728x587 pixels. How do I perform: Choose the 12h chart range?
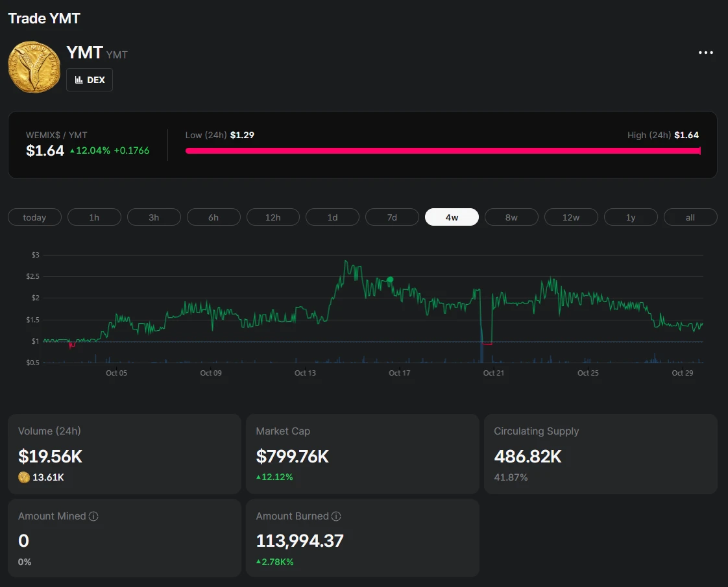coord(273,217)
